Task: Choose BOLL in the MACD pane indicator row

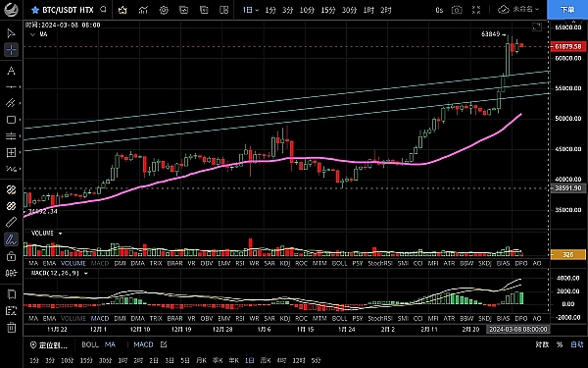Action: (x=339, y=318)
